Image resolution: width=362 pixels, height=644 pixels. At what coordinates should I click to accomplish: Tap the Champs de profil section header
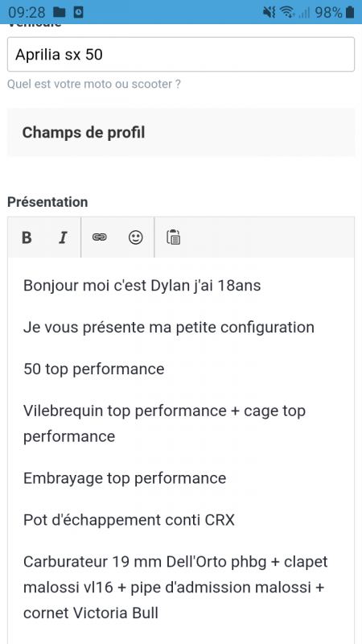click(181, 132)
